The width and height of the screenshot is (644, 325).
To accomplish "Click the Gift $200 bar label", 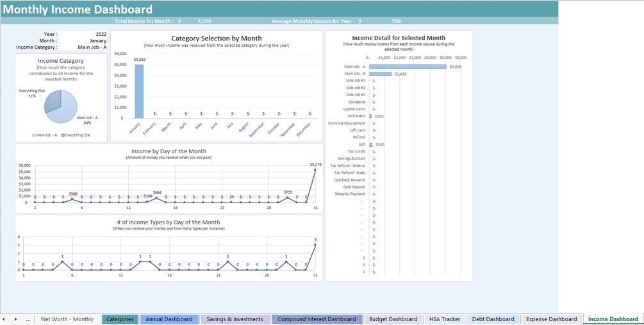I will click(x=380, y=145).
